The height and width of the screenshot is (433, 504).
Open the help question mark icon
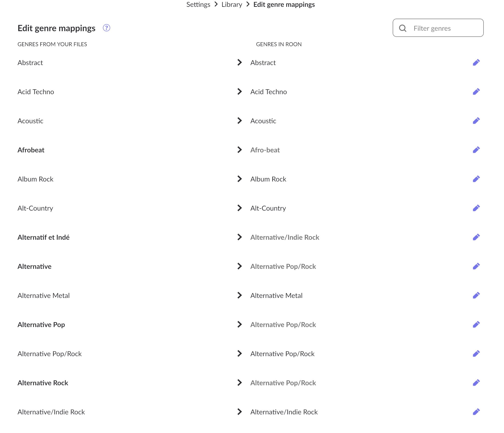point(106,28)
